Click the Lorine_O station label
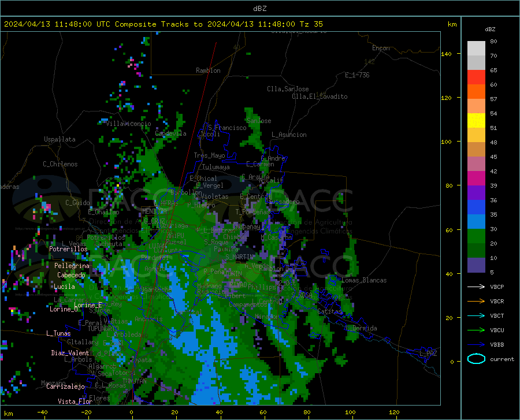The image size is (520, 420). (64, 309)
